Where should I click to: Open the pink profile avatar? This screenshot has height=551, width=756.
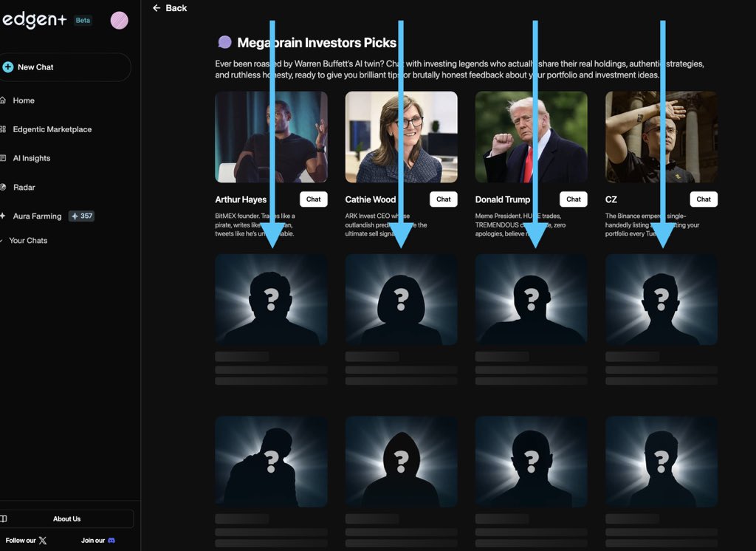click(x=119, y=20)
